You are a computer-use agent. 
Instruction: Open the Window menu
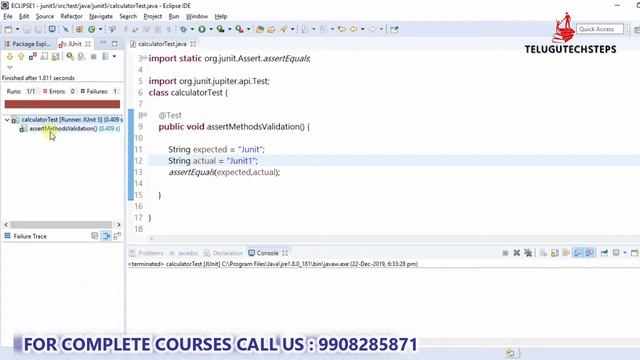(x=197, y=16)
